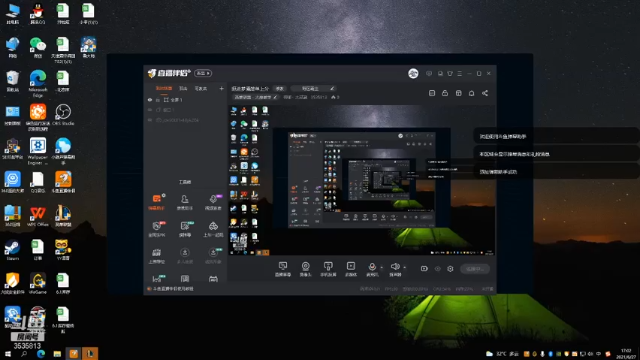Open the Steam desktop shortcut
Image resolution: width=640 pixels, height=360 pixels.
tap(12, 250)
